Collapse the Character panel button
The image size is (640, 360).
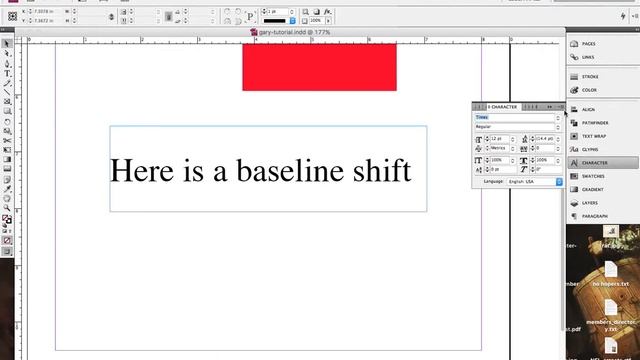(603, 163)
